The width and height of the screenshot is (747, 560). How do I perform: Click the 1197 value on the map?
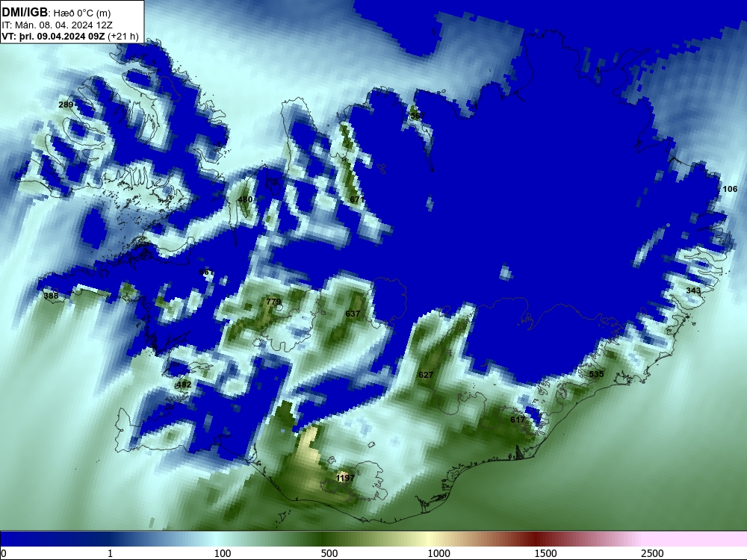click(345, 478)
